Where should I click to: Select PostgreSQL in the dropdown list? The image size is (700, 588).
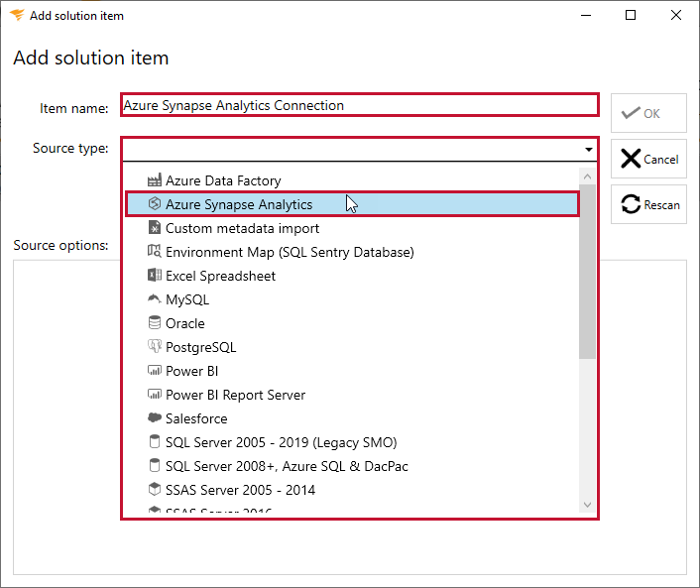click(x=352, y=347)
